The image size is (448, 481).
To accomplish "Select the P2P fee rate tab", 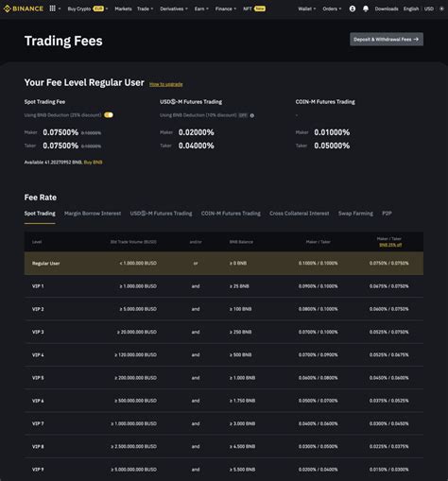I will 387,214.
